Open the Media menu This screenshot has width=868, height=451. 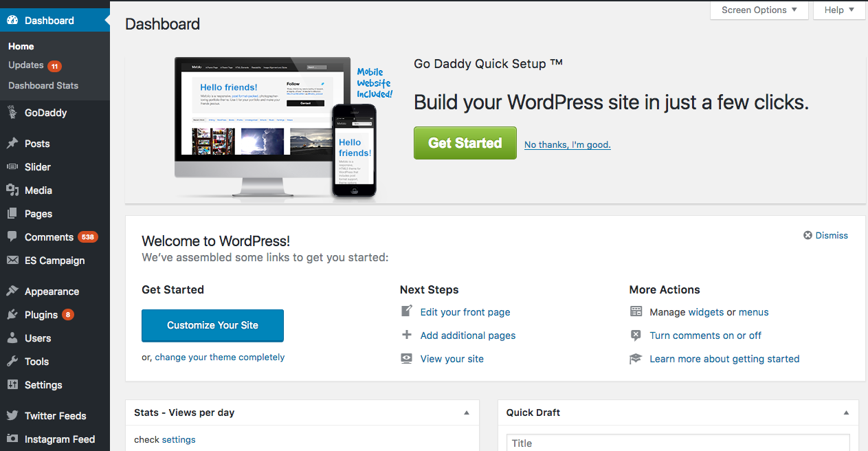tap(55, 190)
